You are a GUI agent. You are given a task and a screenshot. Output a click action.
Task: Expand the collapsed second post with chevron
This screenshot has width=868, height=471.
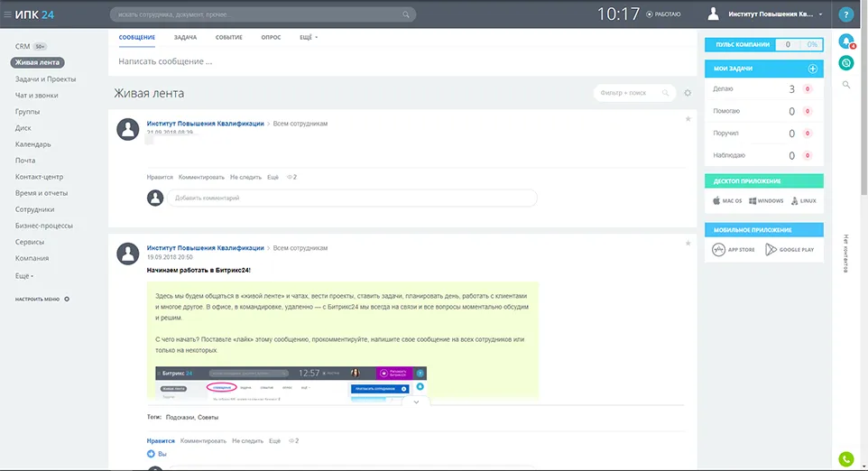point(416,402)
